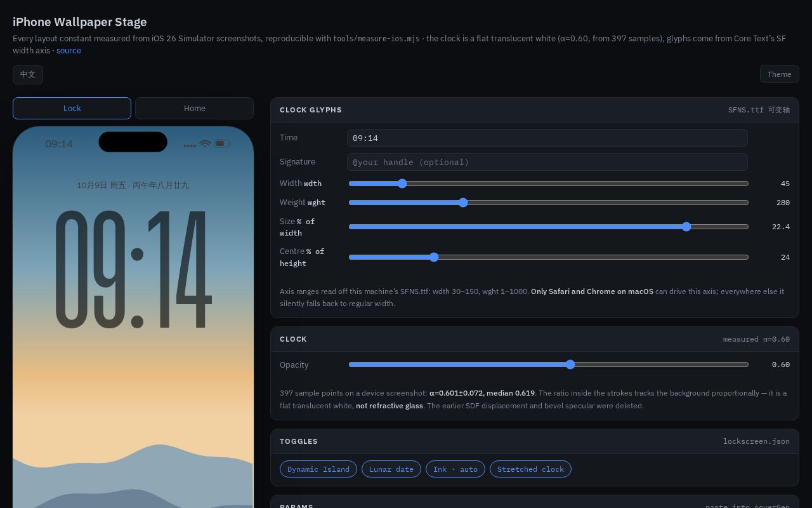Click the Opacity value 0.60
The height and width of the screenshot is (508, 812).
781,364
